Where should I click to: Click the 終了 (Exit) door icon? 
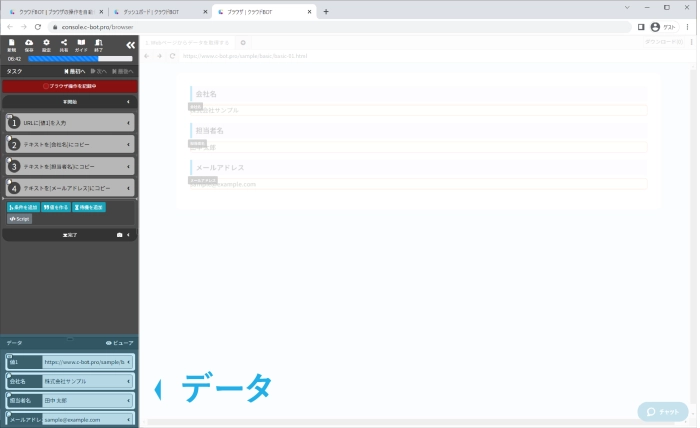pos(98,44)
